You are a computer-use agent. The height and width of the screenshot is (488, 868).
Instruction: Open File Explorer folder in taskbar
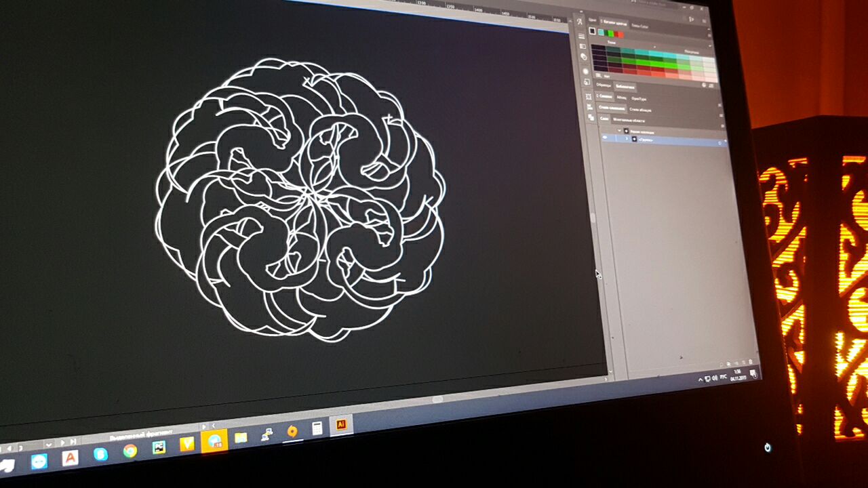241,438
